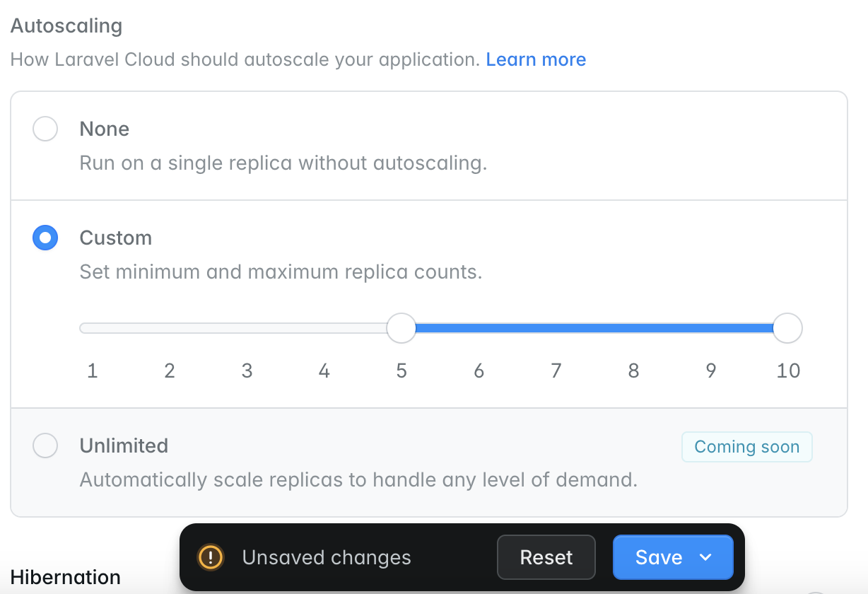Click slider tick label 2
Viewport: 868px width, 594px height.
coord(170,371)
